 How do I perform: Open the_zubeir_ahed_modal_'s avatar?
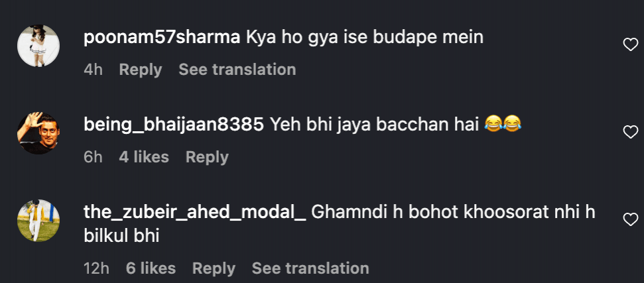[x=38, y=221]
